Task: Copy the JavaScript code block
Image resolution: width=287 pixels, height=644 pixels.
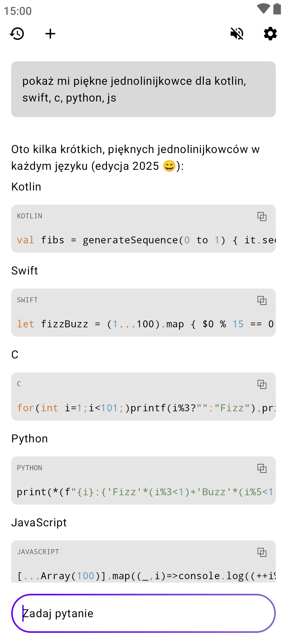Action: (262, 552)
